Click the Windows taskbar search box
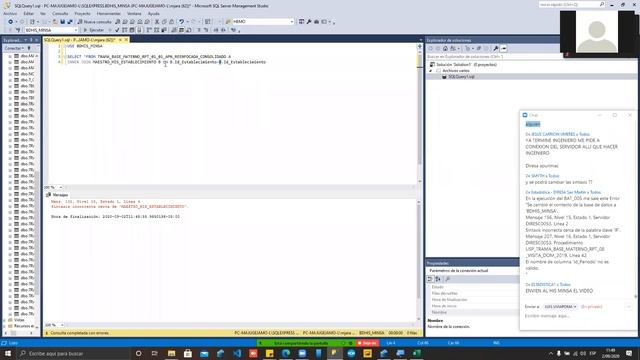 (73, 353)
